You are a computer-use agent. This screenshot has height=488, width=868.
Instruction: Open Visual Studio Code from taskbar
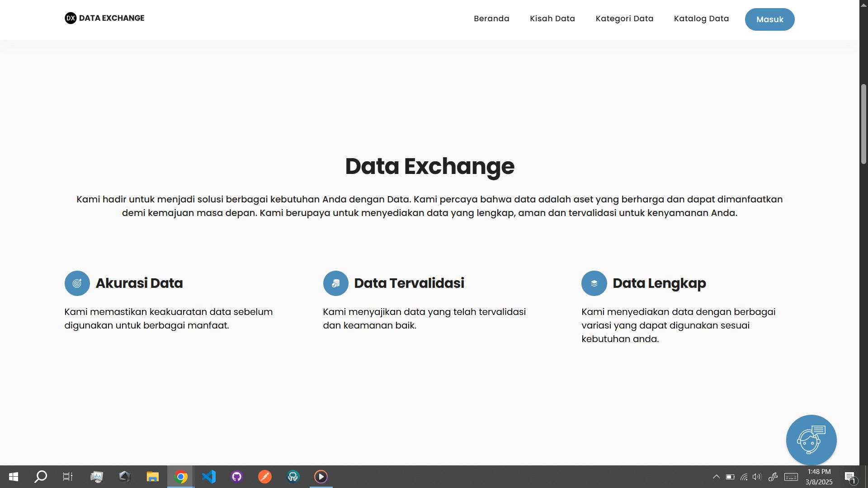click(209, 477)
